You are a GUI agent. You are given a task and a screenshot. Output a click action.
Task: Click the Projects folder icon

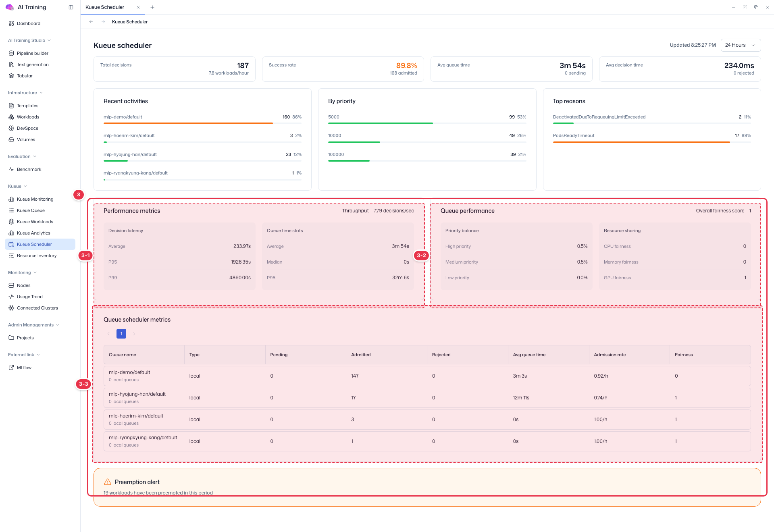(x=11, y=338)
